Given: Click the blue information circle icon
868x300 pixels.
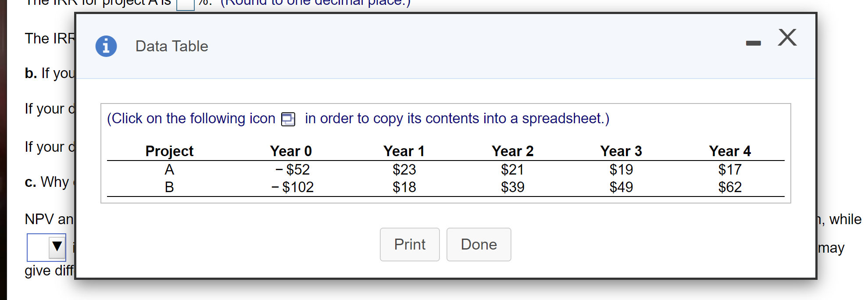Looking at the screenshot, I should 106,46.
